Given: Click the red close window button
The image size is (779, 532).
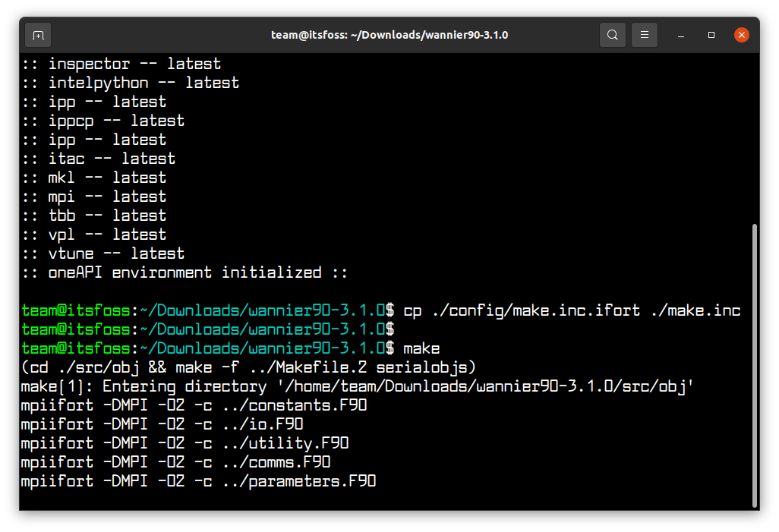Looking at the screenshot, I should 742,34.
